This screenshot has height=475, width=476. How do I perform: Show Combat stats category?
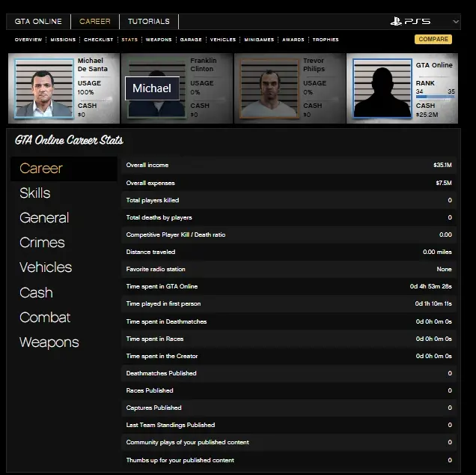pos(45,318)
